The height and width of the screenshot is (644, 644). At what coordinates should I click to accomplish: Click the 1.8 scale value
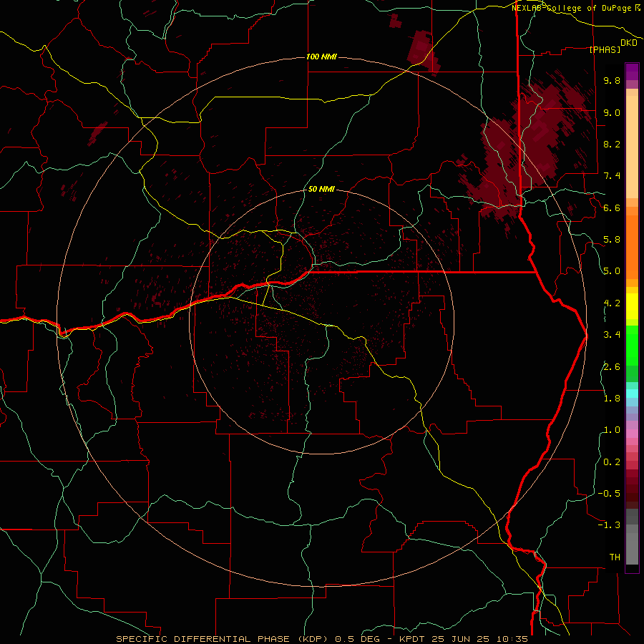(x=612, y=399)
